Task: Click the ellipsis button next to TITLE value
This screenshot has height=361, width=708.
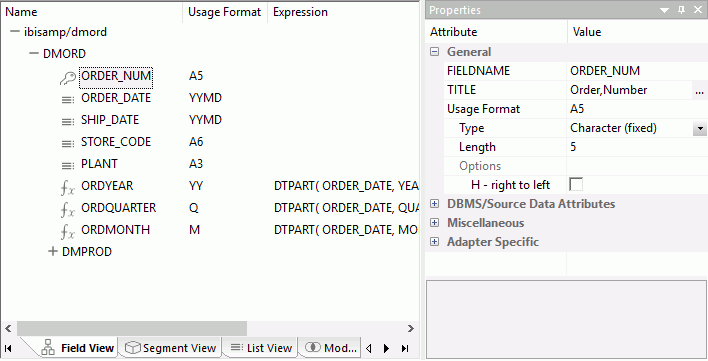Action: pos(699,91)
